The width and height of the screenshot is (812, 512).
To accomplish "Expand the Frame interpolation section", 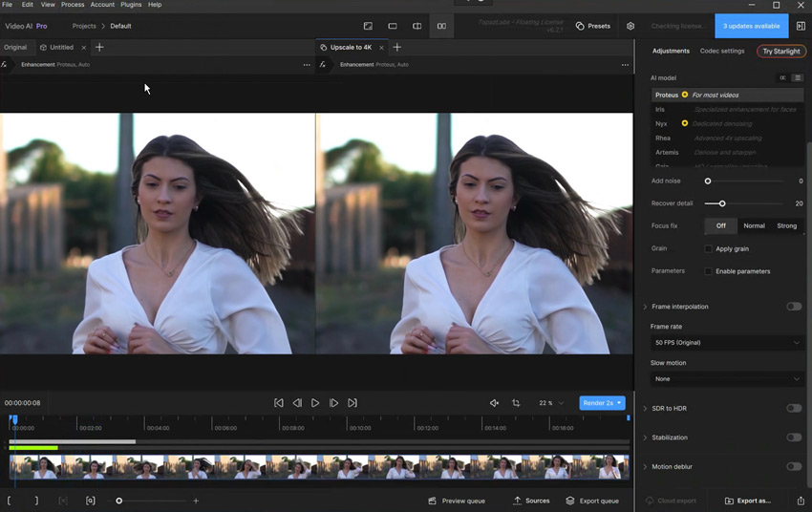I will coord(645,307).
